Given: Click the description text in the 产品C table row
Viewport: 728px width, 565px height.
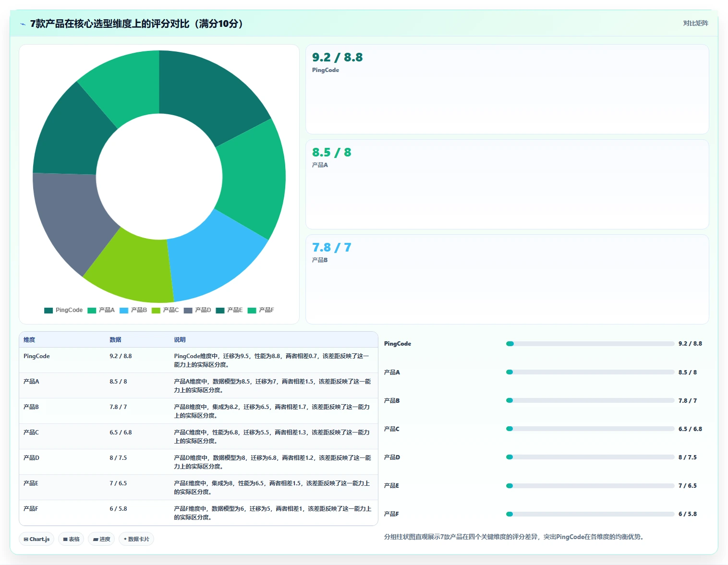Looking at the screenshot, I should (272, 437).
